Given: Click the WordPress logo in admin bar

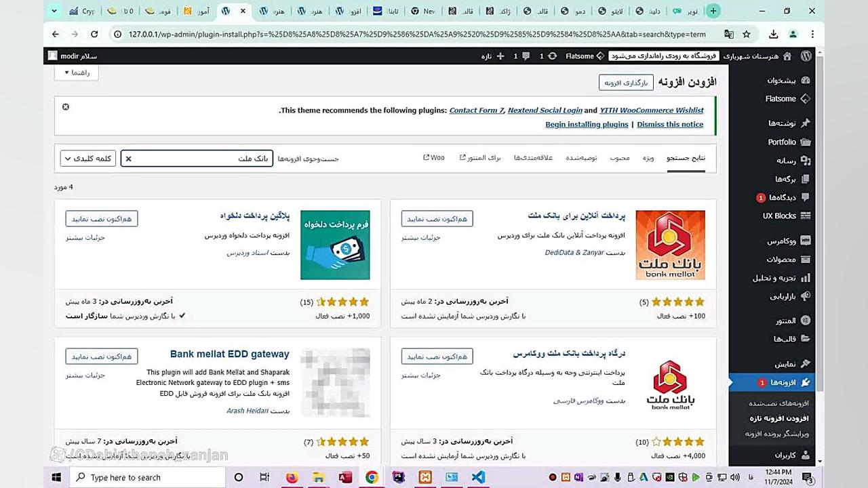Looking at the screenshot, I should pos(806,56).
